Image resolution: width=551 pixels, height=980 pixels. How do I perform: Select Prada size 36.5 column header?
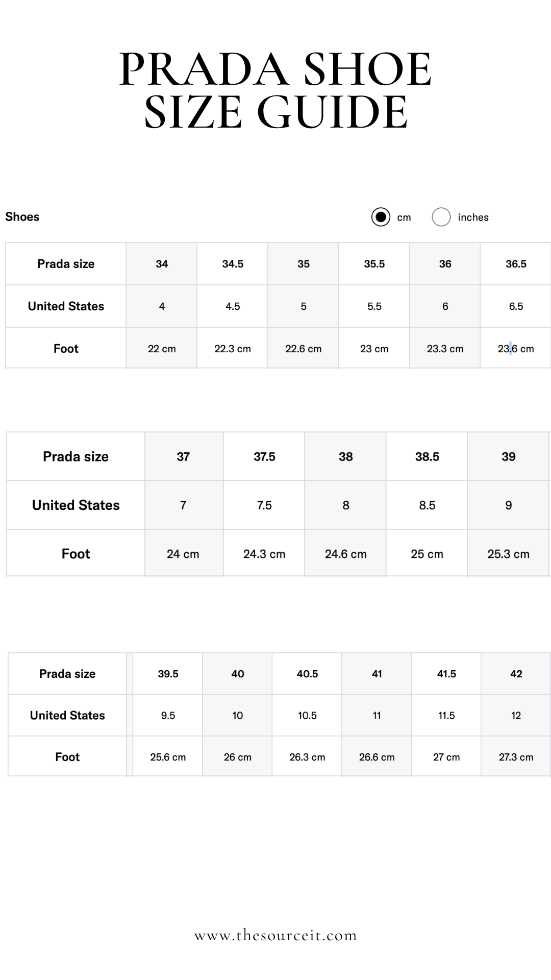[x=516, y=264]
